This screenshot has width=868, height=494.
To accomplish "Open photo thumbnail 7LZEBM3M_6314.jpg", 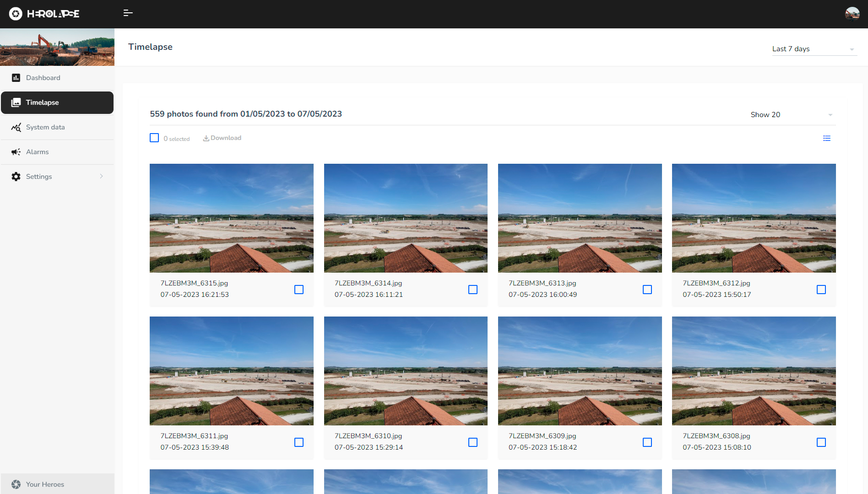I will 406,218.
